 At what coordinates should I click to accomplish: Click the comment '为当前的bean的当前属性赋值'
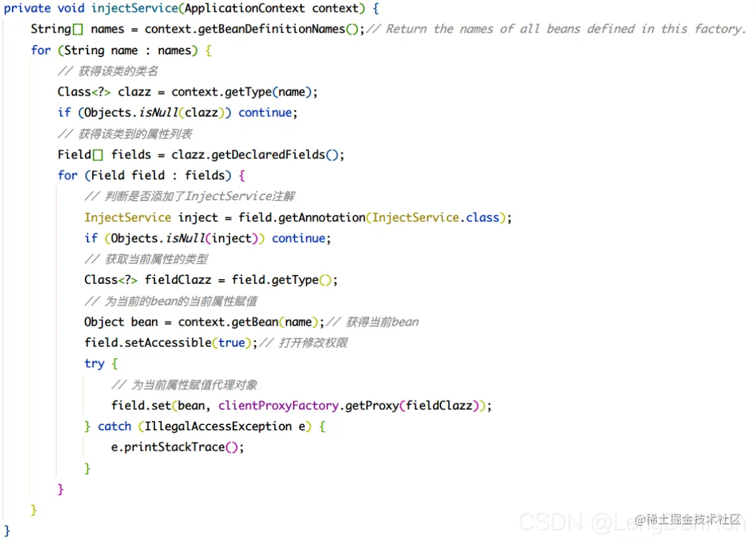pos(170,301)
